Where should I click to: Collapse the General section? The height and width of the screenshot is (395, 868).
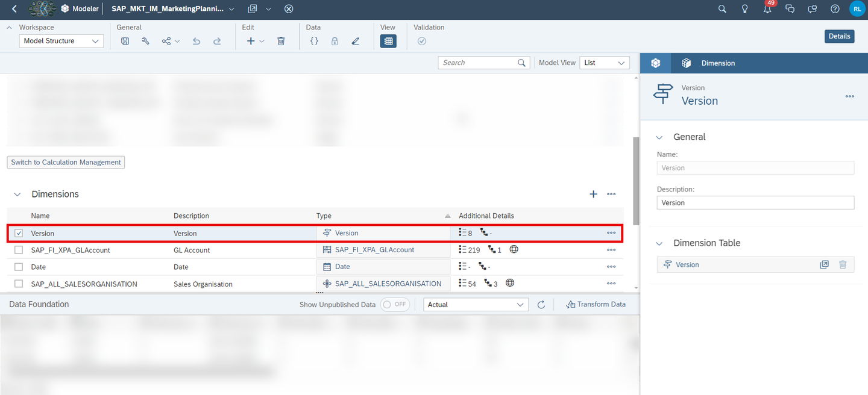pos(660,137)
